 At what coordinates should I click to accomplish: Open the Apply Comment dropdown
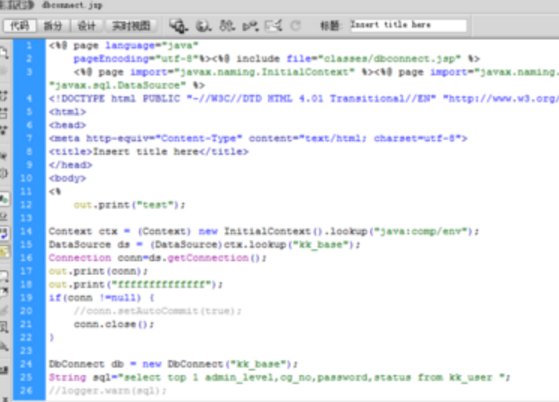pos(4,276)
